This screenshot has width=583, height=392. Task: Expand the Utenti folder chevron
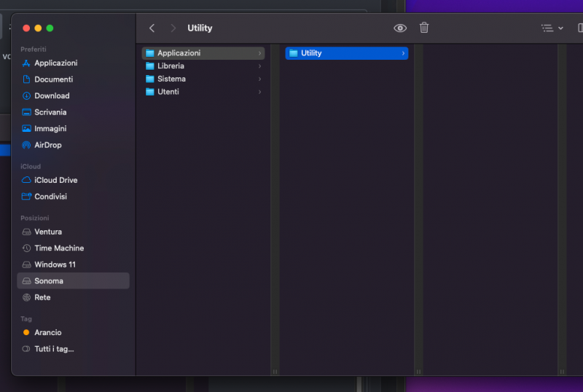259,92
